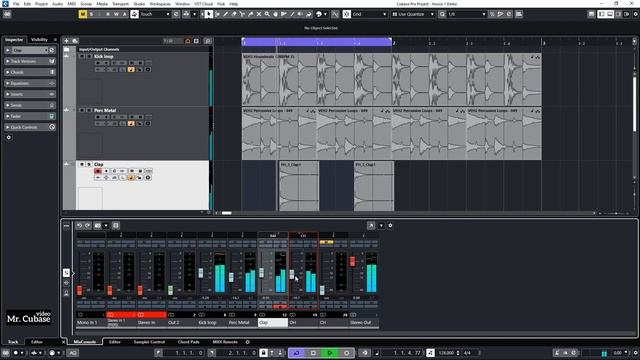Click the Add Track plus button
The image size is (640, 360).
pos(66,41)
